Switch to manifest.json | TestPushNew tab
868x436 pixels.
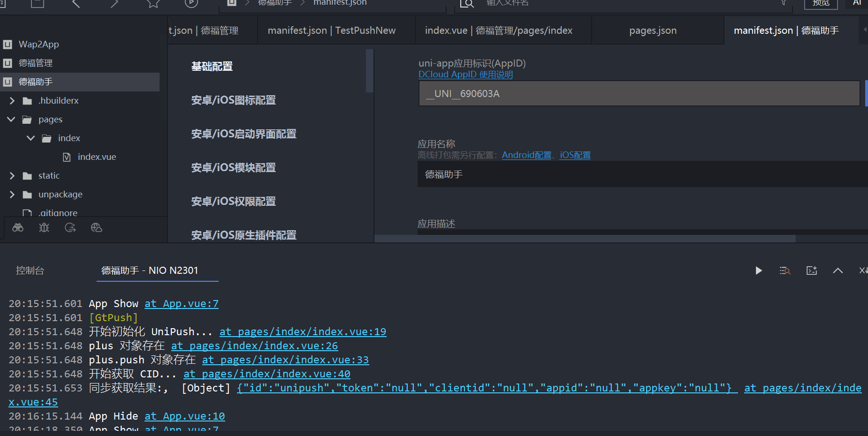331,30
